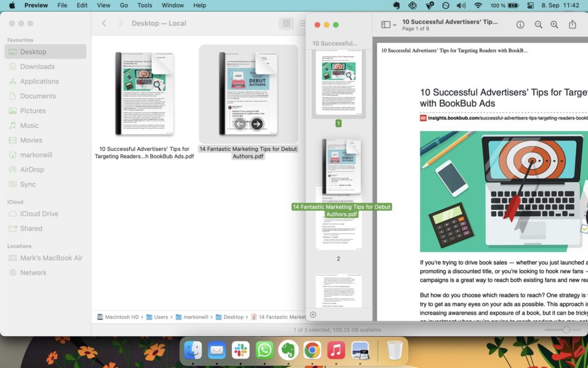Click Desktop in the Finder path bar

[x=233, y=316]
